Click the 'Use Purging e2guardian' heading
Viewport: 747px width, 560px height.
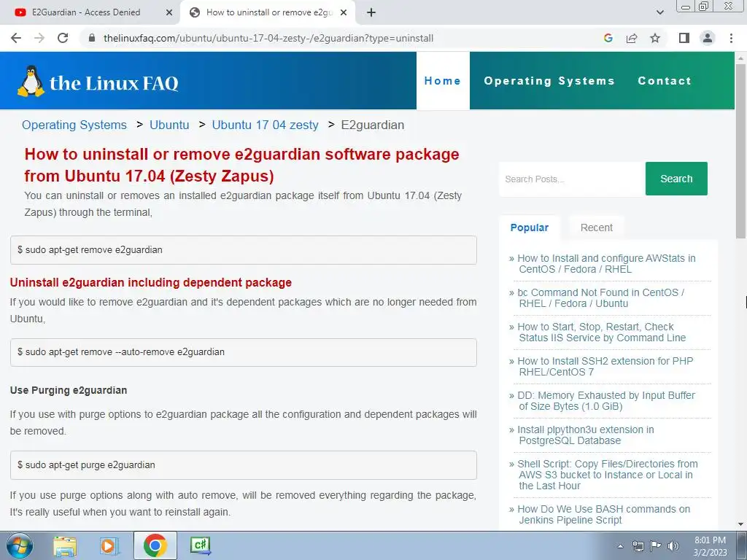[x=69, y=391]
